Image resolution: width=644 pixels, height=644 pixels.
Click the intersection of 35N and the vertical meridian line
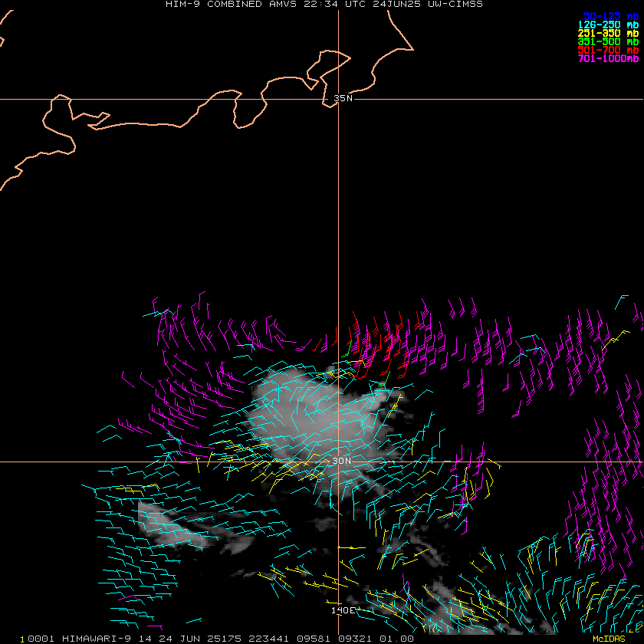coord(338,99)
